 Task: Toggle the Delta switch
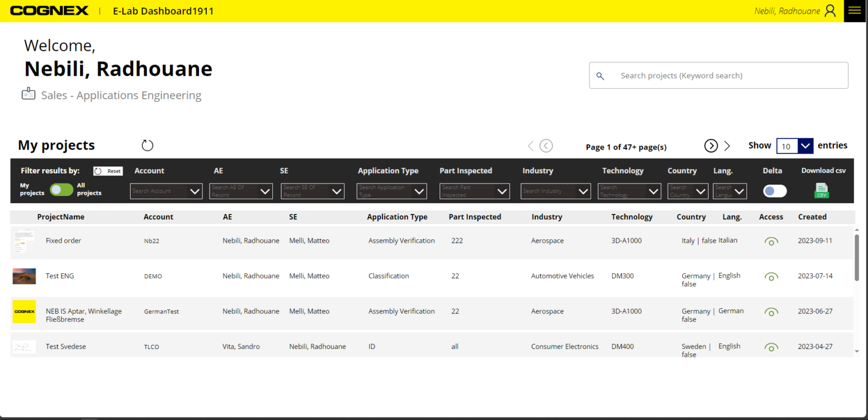pos(775,191)
